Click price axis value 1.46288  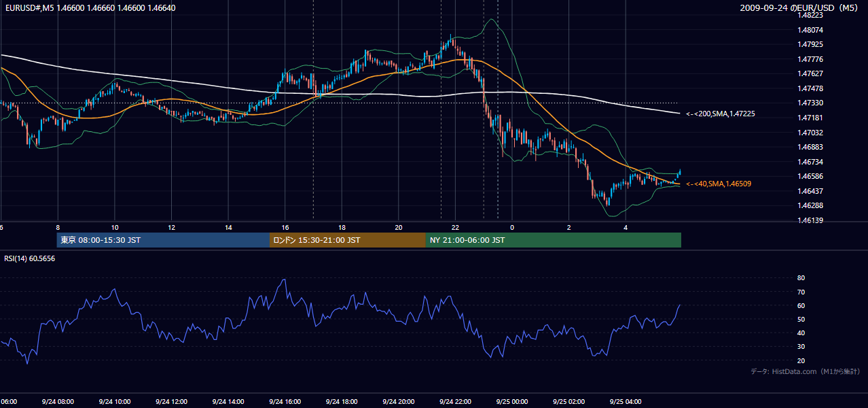811,205
